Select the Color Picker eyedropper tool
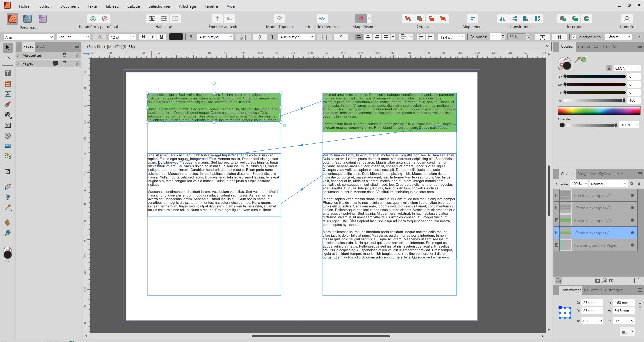The width and height of the screenshot is (644, 342). coord(8,207)
